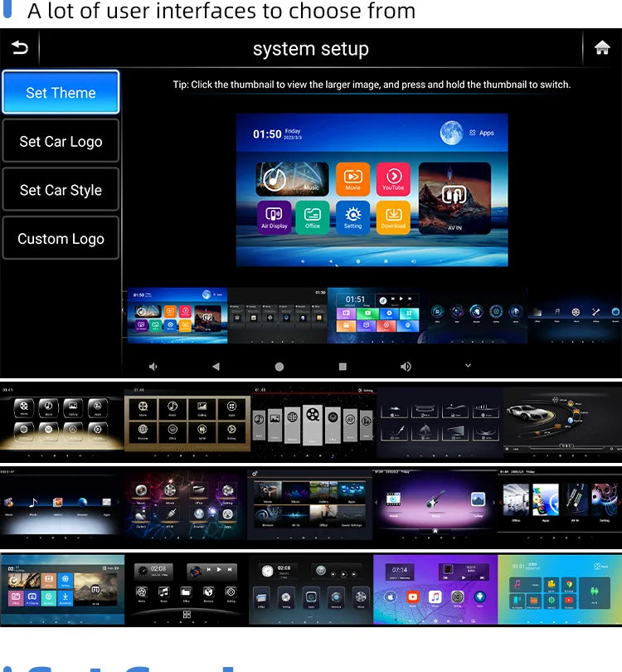Click the YouTube icon in preview
Viewport: 622px width, 672px height.
[x=393, y=178]
